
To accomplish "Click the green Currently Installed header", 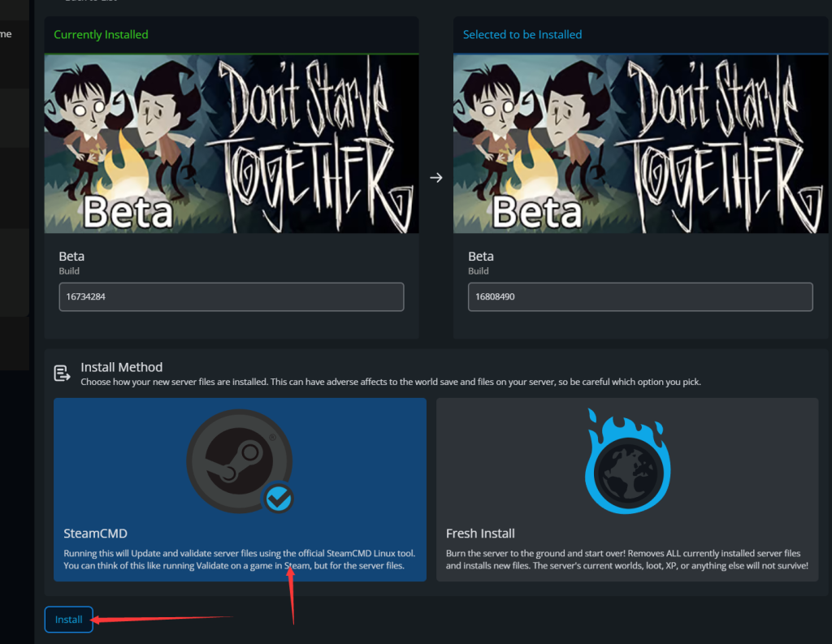I will coord(101,35).
